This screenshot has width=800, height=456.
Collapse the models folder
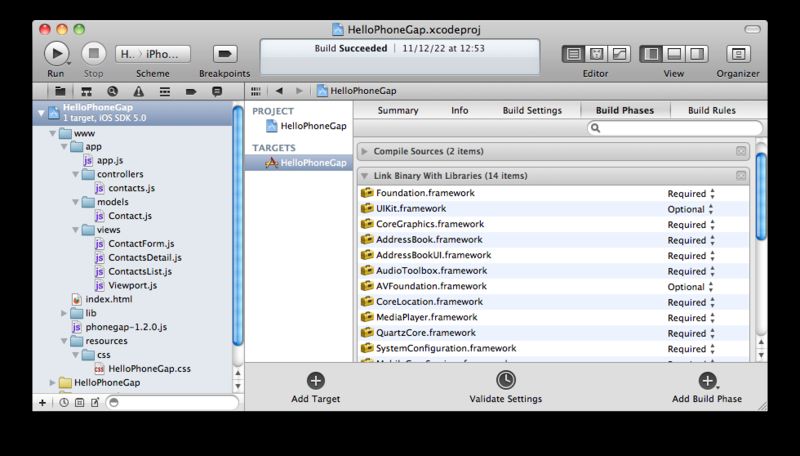[76, 202]
